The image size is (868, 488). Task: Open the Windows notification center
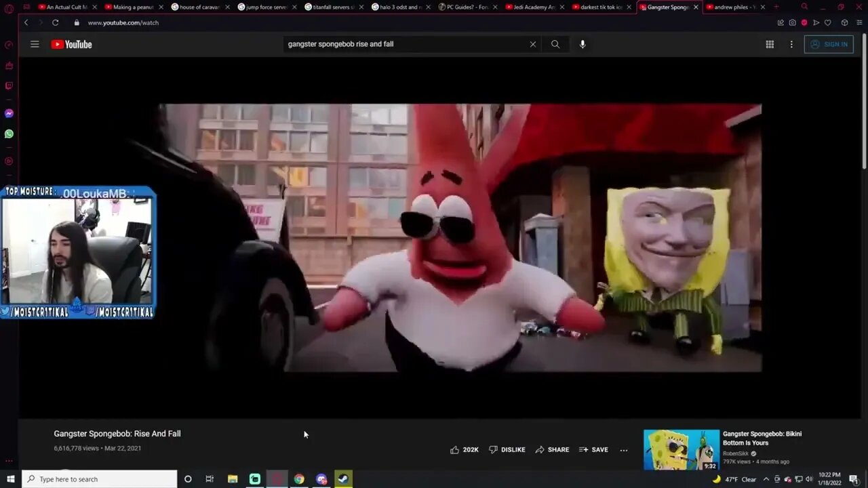coord(854,479)
